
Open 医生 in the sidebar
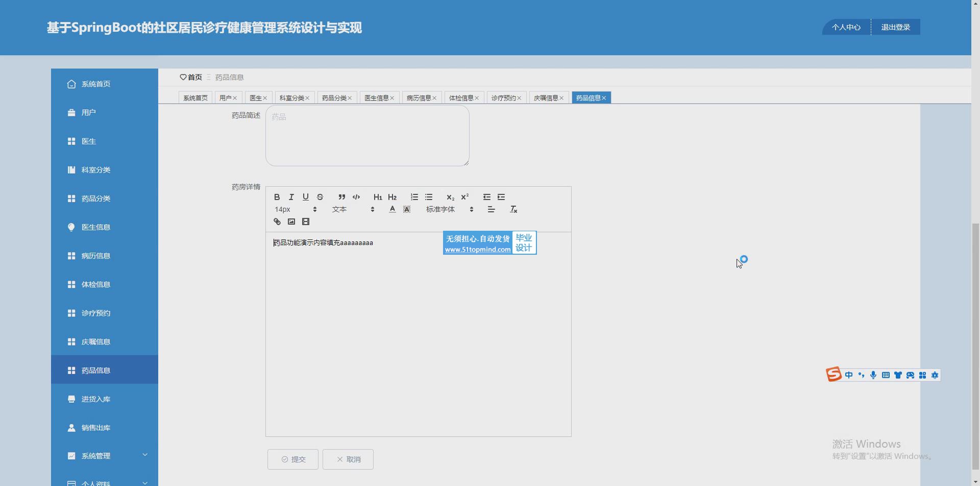pyautogui.click(x=105, y=141)
